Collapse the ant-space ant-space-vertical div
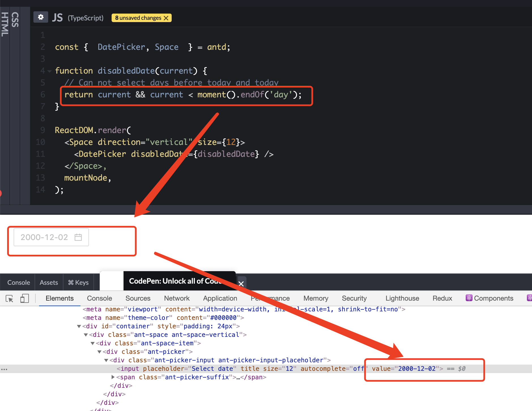Screen dimensions: 532x411 point(86,335)
